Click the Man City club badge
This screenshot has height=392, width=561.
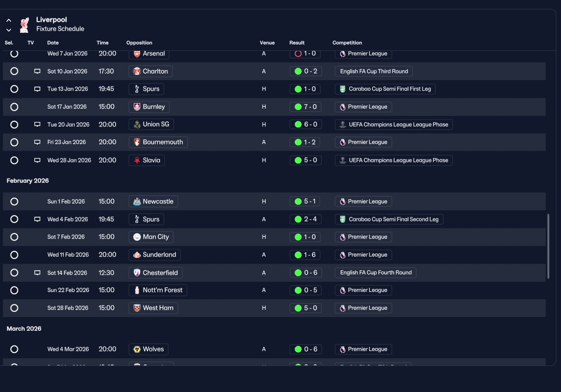tap(137, 237)
